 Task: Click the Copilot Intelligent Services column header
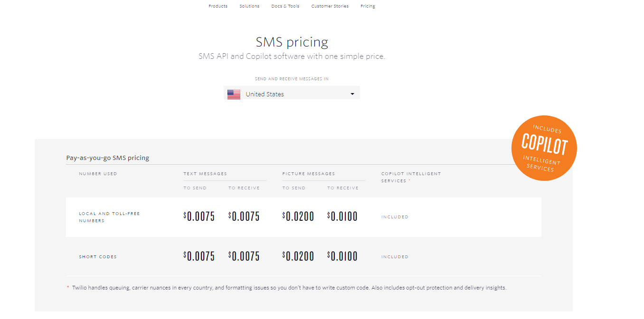click(411, 177)
